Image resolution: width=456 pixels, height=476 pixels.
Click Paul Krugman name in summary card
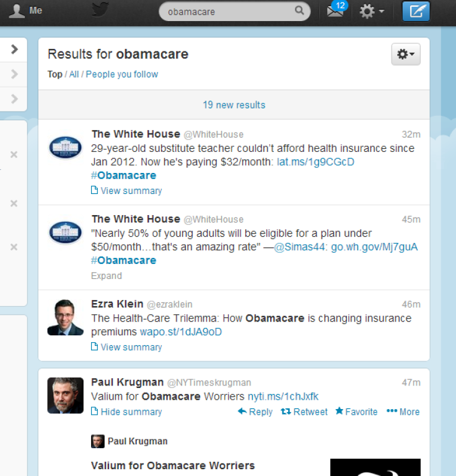click(138, 441)
